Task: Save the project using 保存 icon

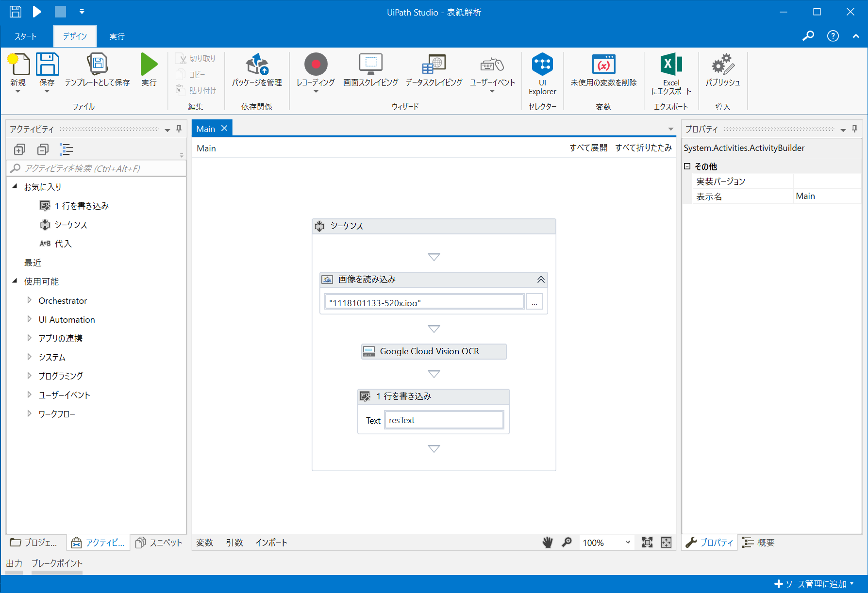Action: tap(47, 68)
